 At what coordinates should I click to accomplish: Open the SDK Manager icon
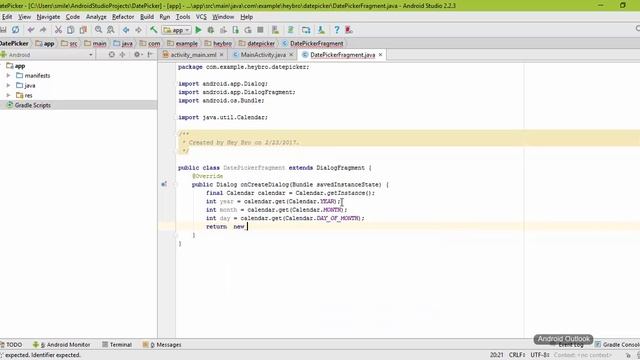[321, 30]
